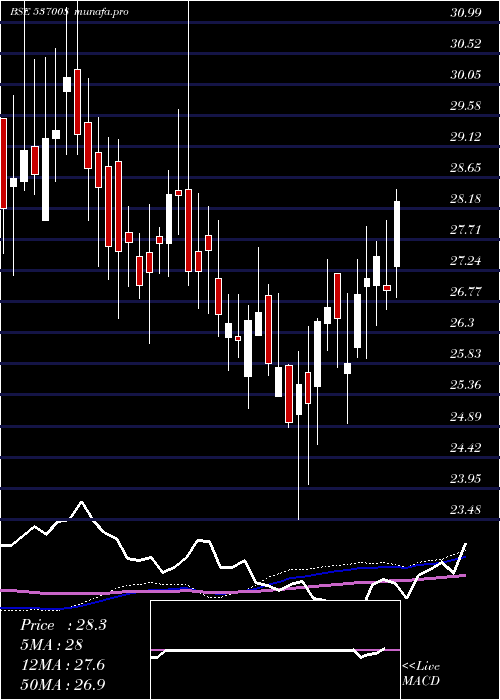Click the <<Live MACD label
500x700 pixels.
pyautogui.click(x=421, y=674)
